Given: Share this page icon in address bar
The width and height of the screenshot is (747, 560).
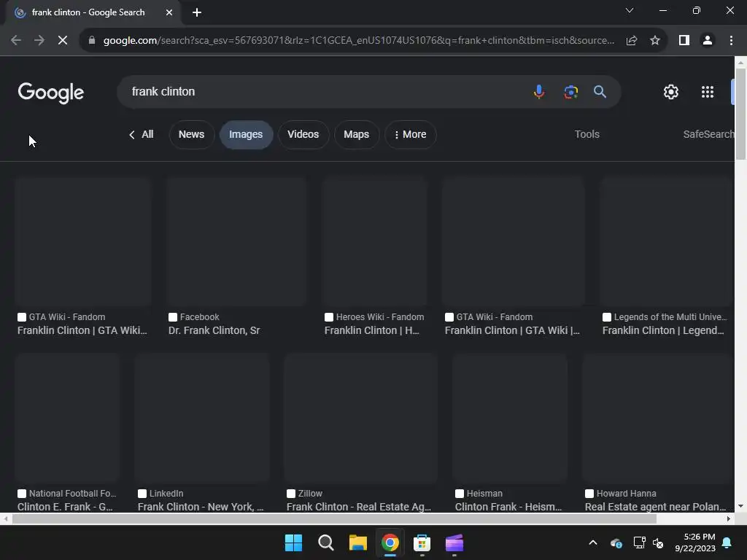Looking at the screenshot, I should [632, 41].
